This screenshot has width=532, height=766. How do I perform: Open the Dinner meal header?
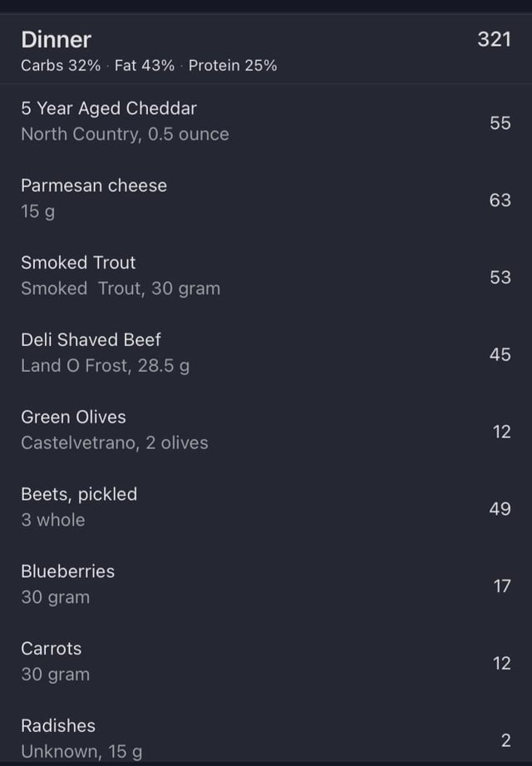click(x=266, y=49)
